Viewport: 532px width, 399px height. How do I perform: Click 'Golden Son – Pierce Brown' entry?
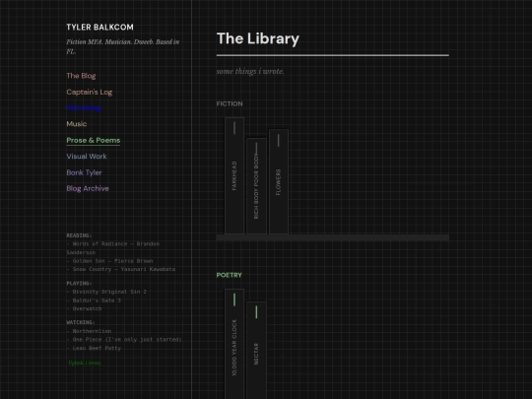(109, 261)
